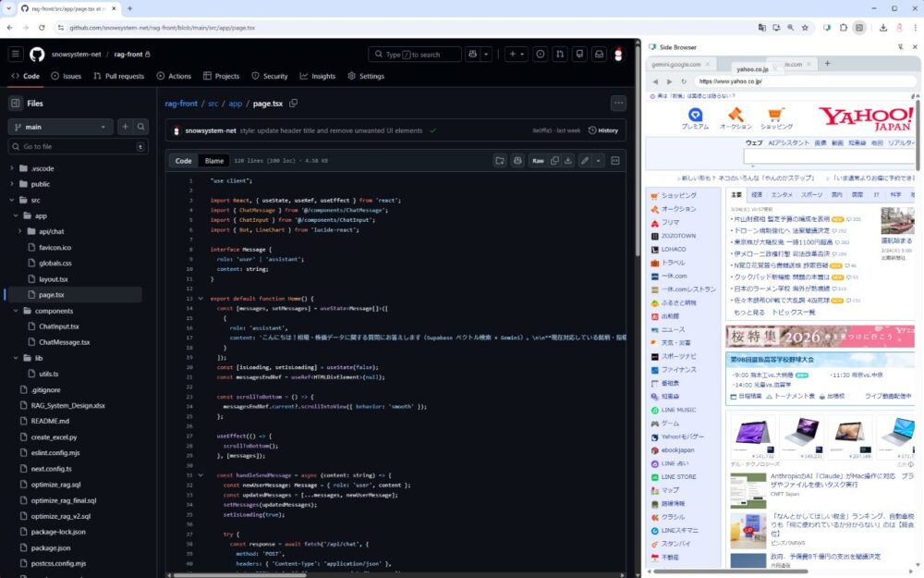Copy raw file contents icon
Image resolution: width=924 pixels, height=578 pixels.
pos(555,161)
